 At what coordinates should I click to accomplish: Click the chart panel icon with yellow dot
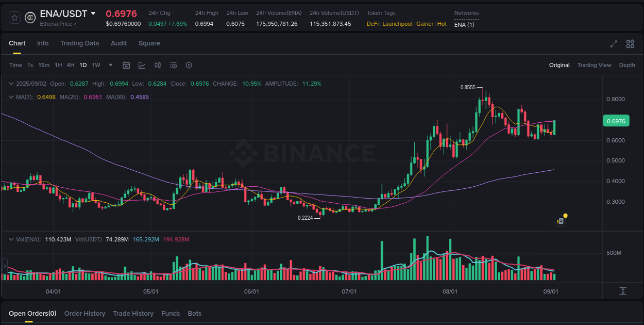click(x=560, y=220)
